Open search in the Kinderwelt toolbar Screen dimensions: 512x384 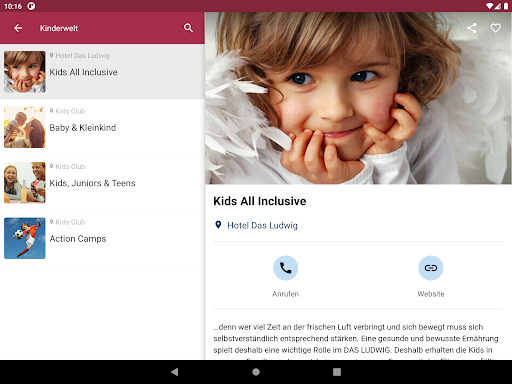(188, 28)
